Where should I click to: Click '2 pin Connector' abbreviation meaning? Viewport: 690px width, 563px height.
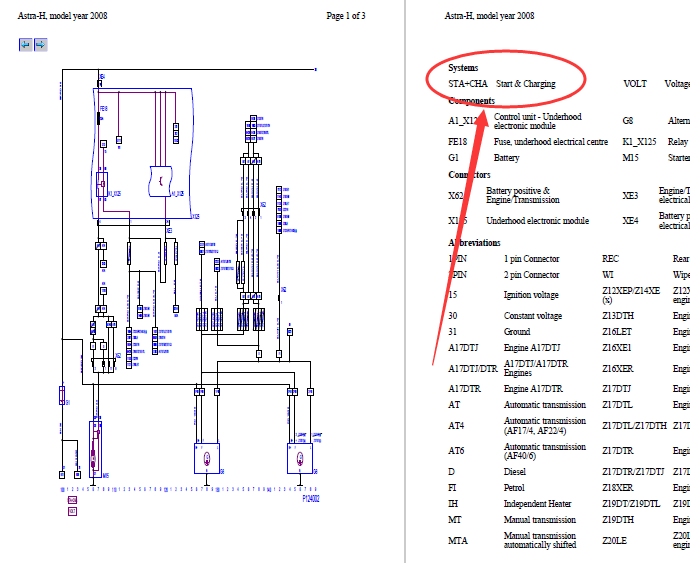click(x=532, y=275)
